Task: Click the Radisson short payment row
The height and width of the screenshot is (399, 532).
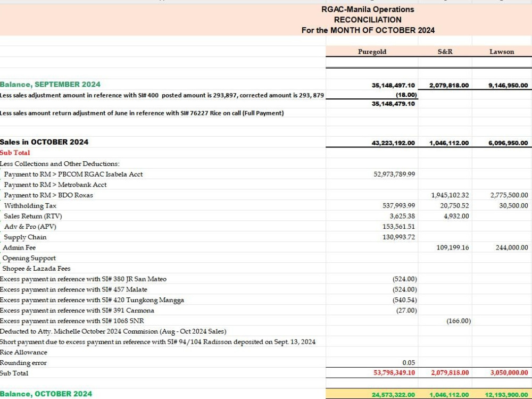Action: (x=158, y=342)
